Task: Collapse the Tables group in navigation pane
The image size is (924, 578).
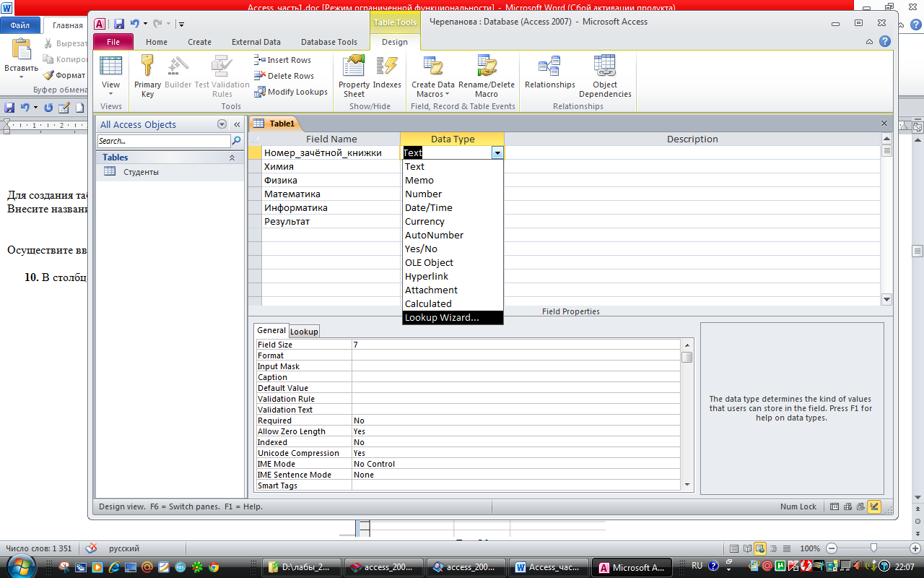Action: coord(232,158)
